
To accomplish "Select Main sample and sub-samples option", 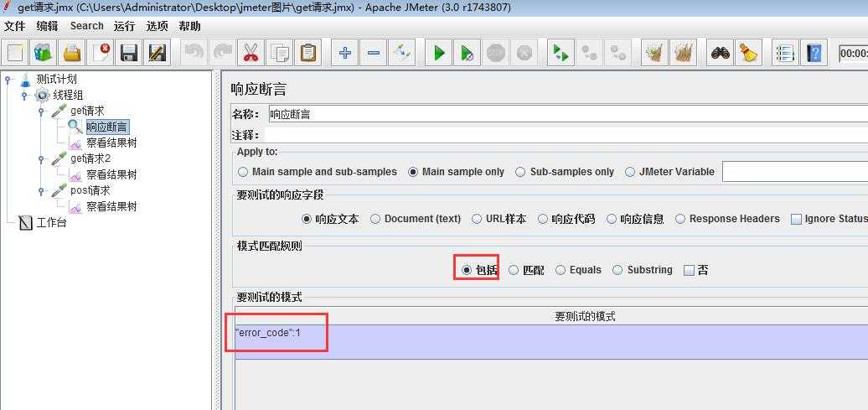I will click(318, 172).
